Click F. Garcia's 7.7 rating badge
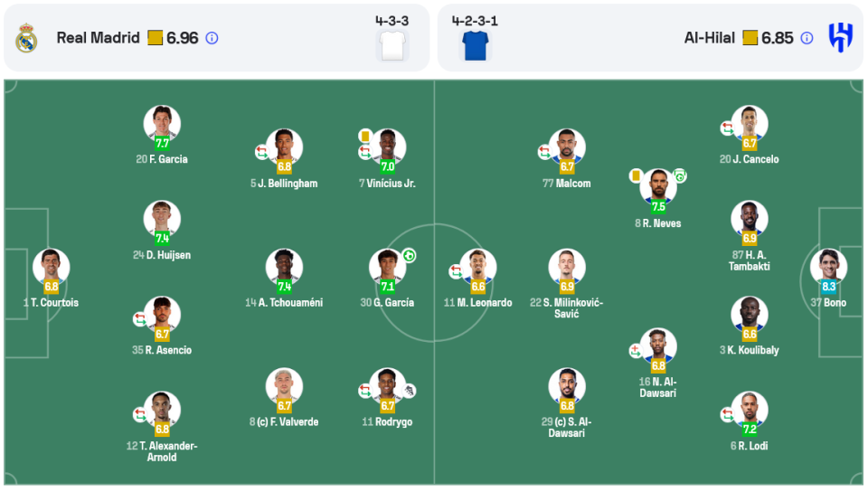Image resolution: width=868 pixels, height=492 pixels. click(x=162, y=143)
